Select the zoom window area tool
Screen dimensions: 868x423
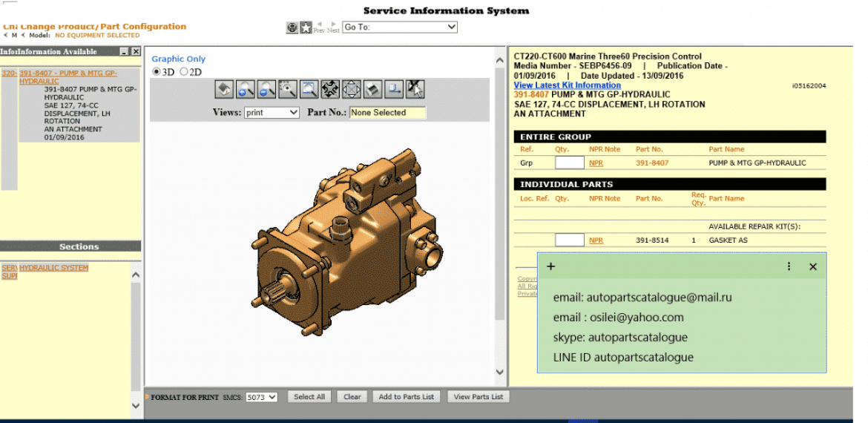(x=309, y=90)
